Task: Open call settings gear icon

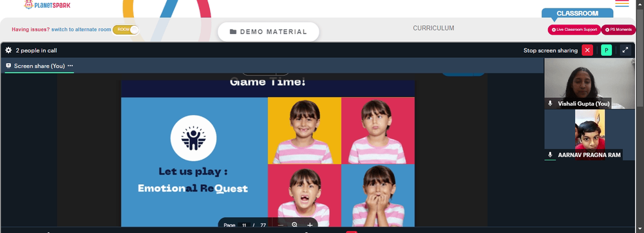Action: [x=8, y=50]
